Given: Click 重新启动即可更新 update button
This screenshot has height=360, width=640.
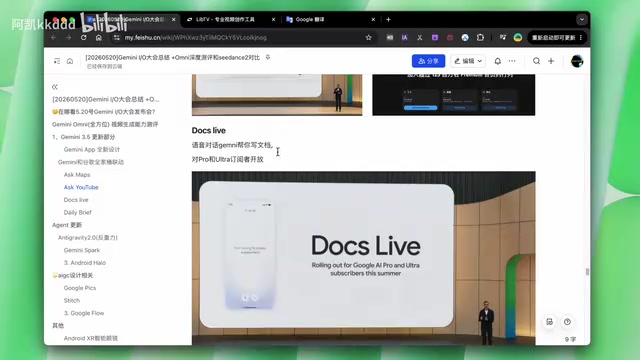Looking at the screenshot, I should [x=557, y=38].
